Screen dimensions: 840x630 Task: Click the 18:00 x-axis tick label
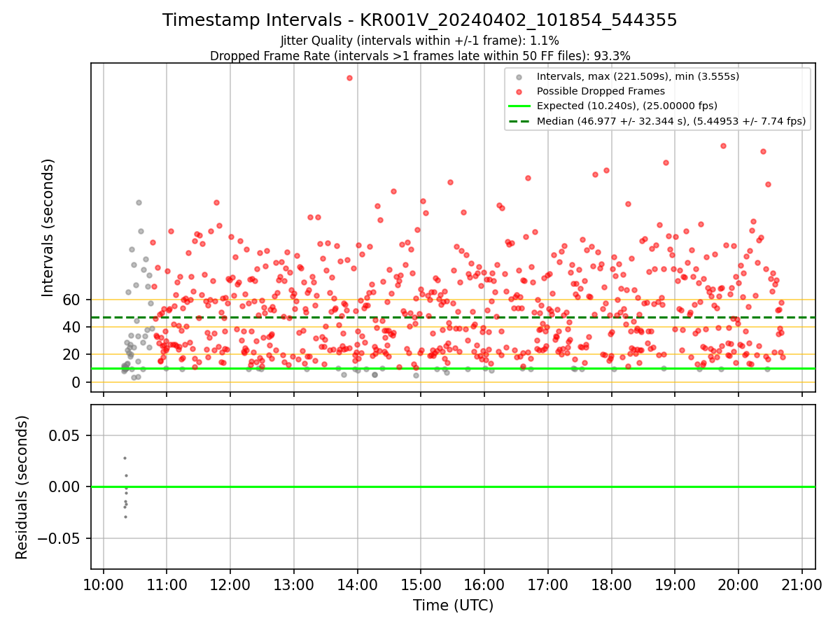click(x=611, y=584)
